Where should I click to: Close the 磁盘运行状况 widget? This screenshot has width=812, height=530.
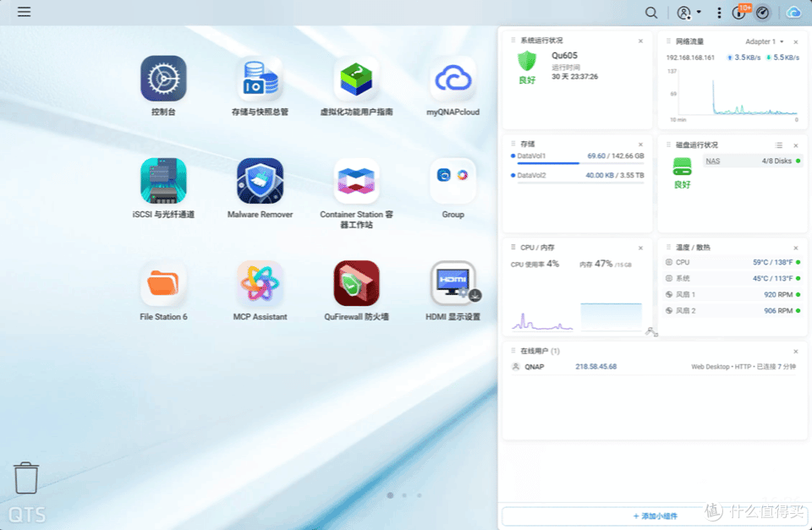coord(796,145)
